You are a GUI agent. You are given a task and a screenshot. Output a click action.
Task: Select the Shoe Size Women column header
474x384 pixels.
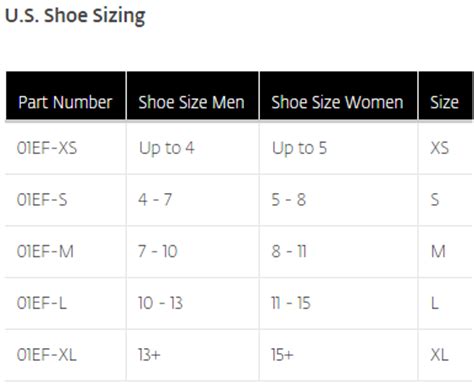[338, 96]
